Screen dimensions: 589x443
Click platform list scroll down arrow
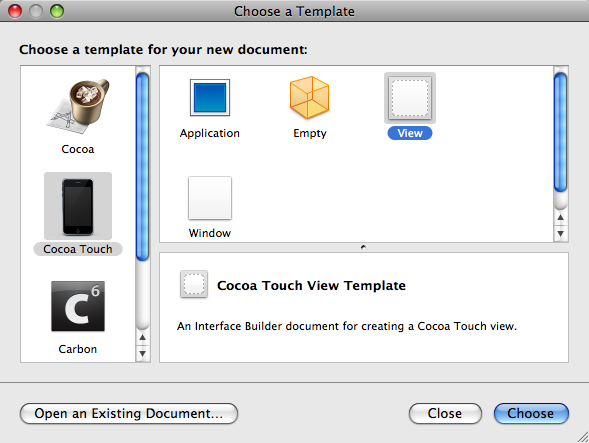pos(142,353)
